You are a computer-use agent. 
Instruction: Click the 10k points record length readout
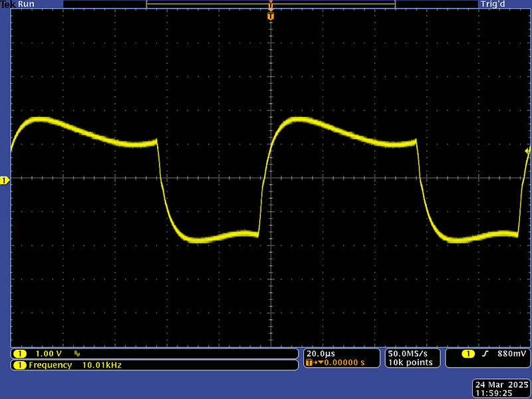411,362
